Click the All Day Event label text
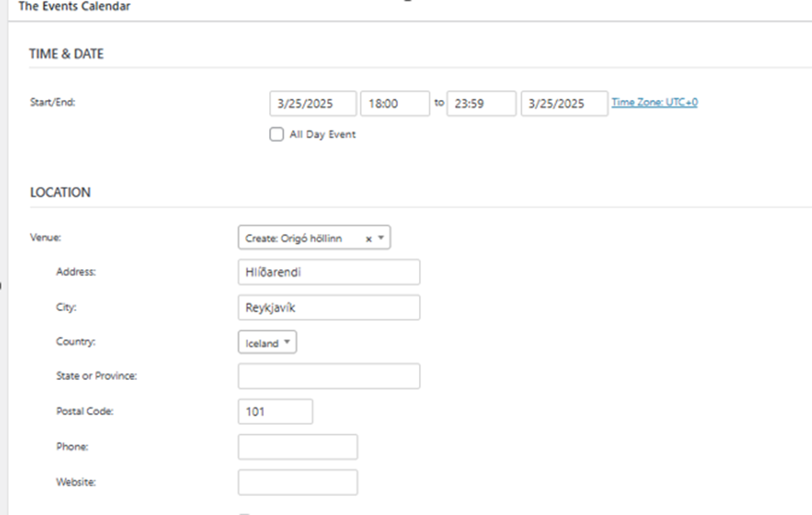The height and width of the screenshot is (515, 812). (322, 134)
